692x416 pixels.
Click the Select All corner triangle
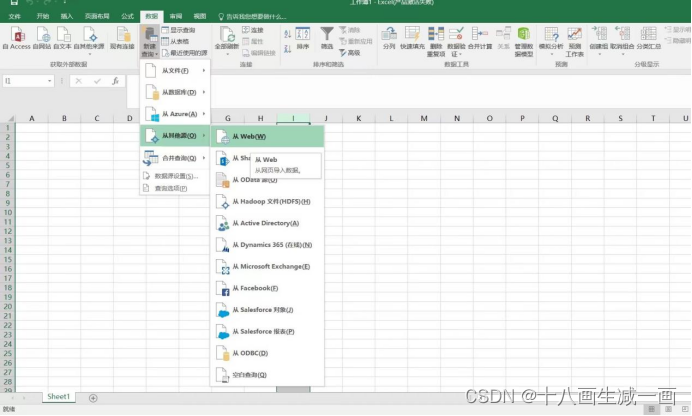pos(10,118)
